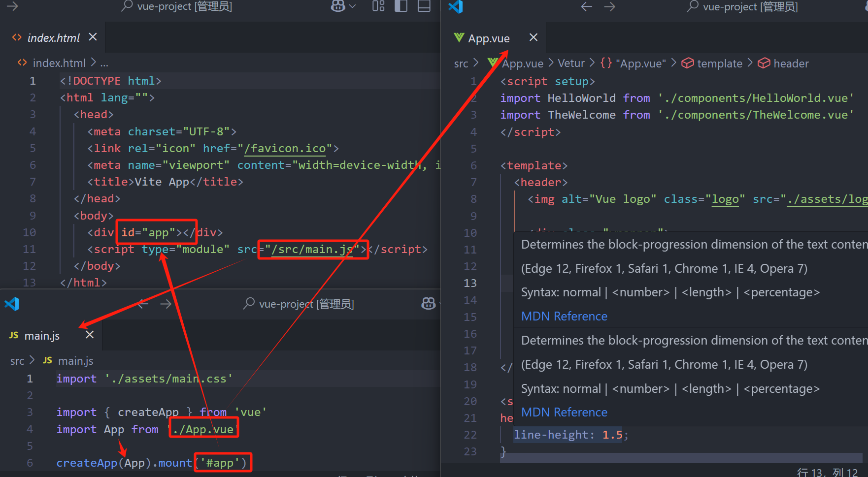Select the App.vue editor tab

[x=489, y=38]
